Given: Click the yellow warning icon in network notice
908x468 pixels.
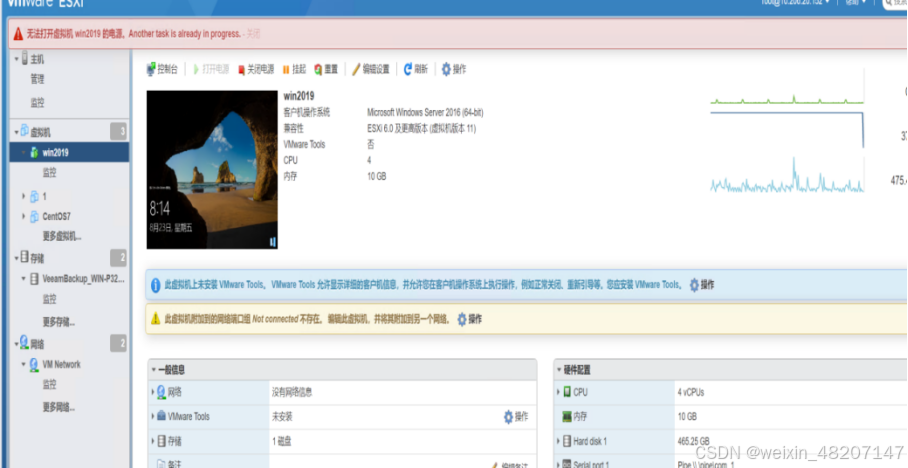Looking at the screenshot, I should click(155, 319).
